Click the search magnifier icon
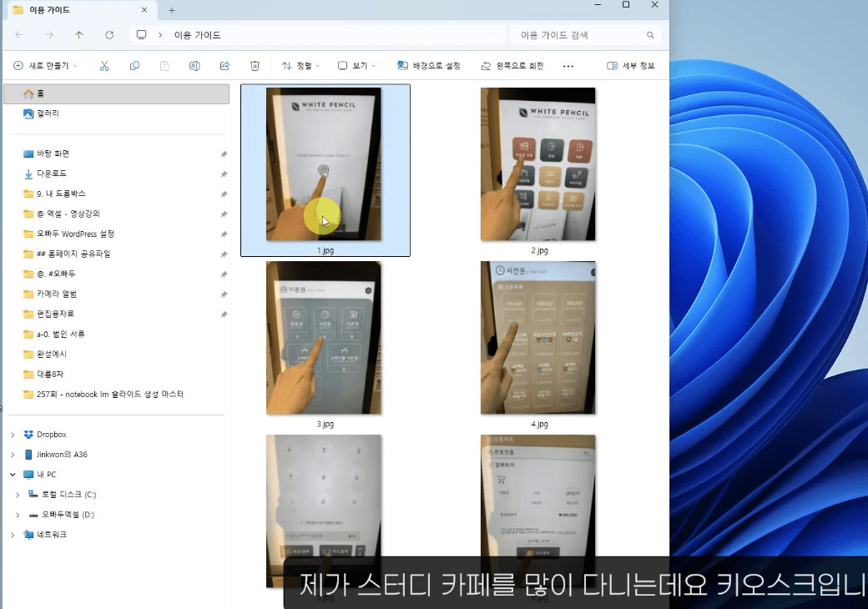 (x=650, y=35)
